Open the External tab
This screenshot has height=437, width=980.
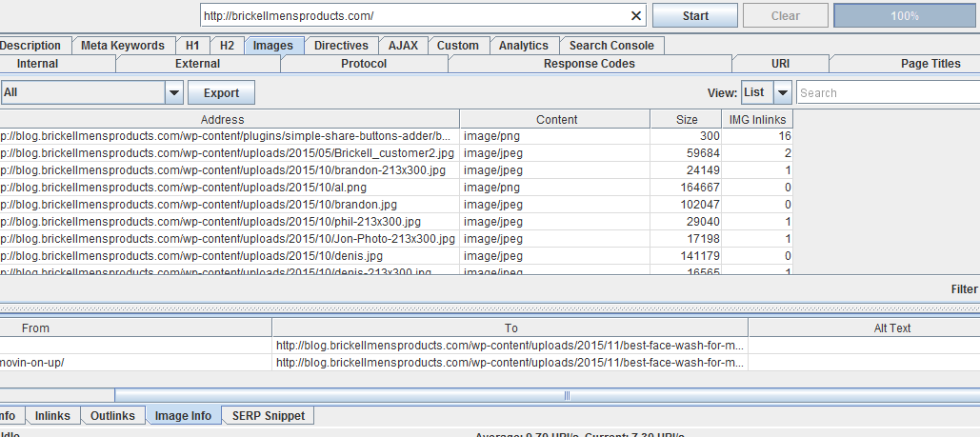point(197,64)
